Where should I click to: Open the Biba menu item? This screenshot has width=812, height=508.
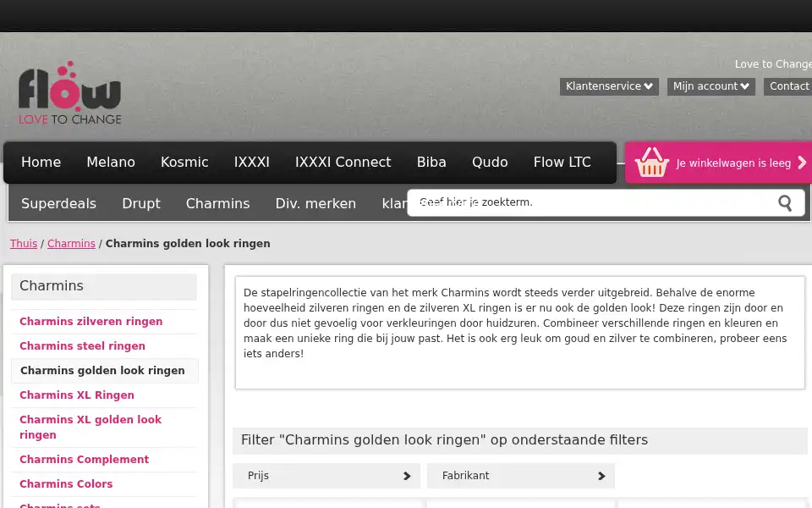[431, 163]
